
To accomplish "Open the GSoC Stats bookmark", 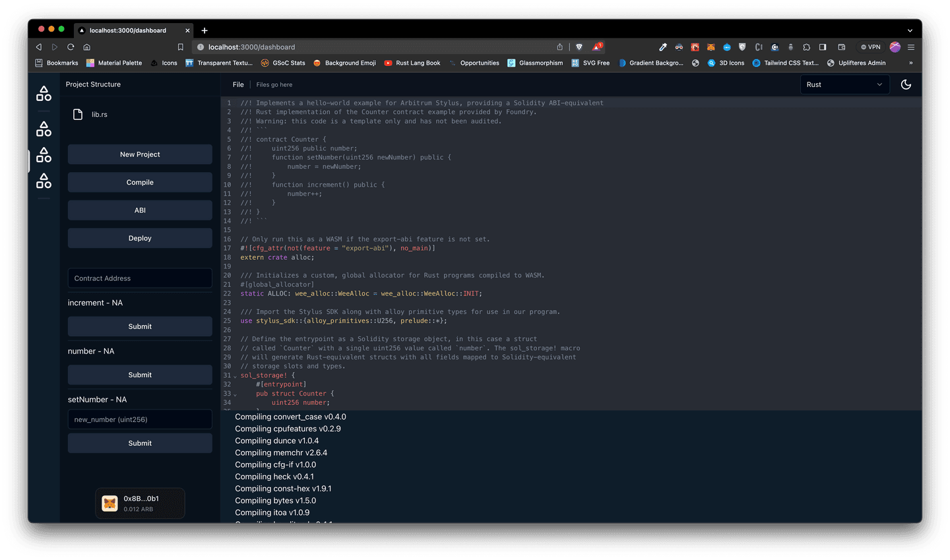I will click(x=283, y=63).
